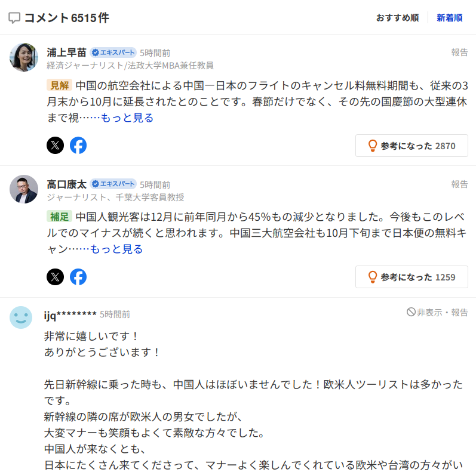Toggle 参考になった on 浦上早苗's comment

click(411, 146)
